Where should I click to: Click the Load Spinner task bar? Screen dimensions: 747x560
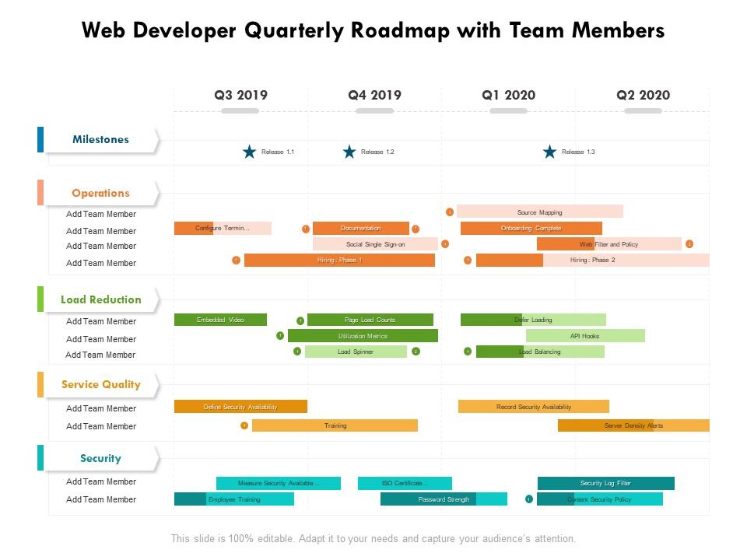(x=356, y=352)
